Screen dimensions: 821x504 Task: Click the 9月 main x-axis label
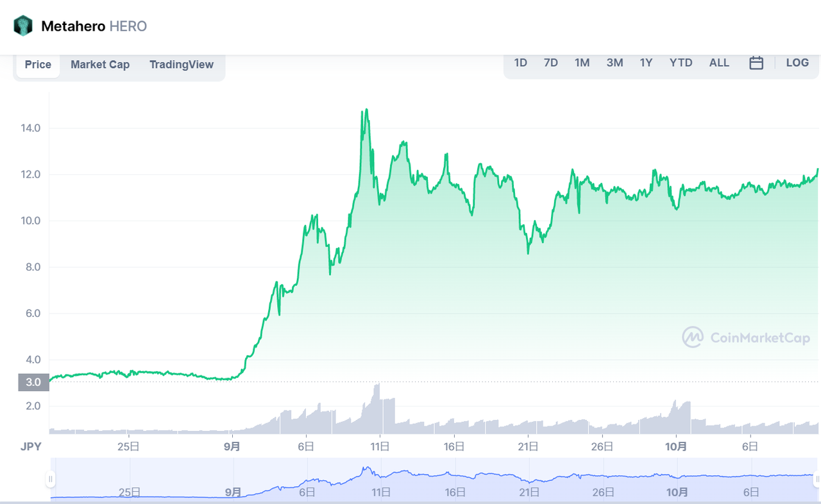233,446
